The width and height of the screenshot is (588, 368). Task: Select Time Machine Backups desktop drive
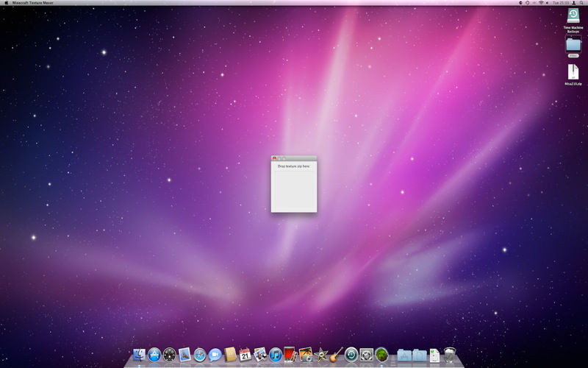(x=573, y=21)
